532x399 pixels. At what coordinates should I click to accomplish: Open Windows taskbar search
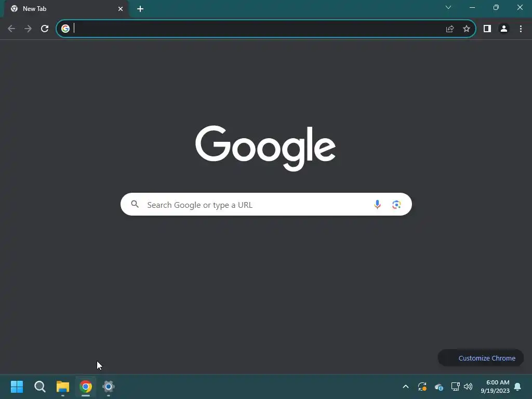pyautogui.click(x=40, y=387)
